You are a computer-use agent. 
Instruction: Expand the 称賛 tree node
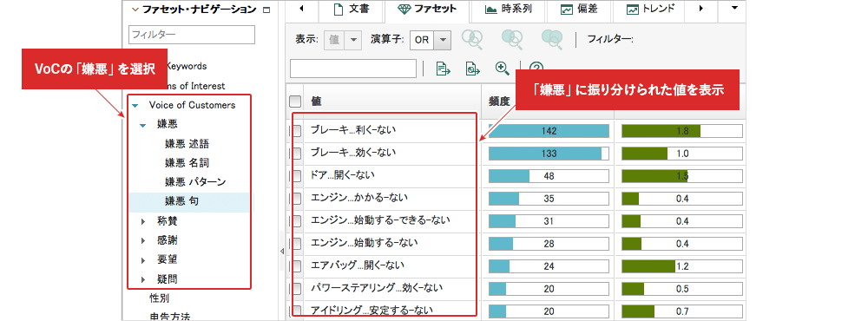click(x=143, y=221)
